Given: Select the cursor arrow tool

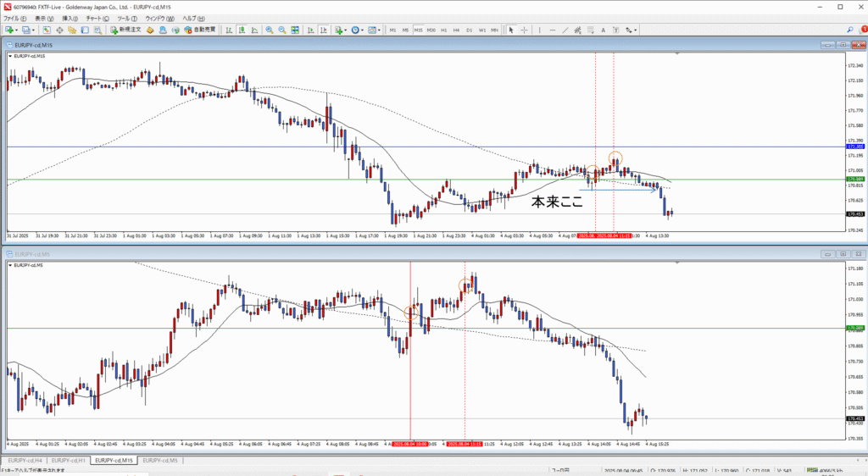Looking at the screenshot, I should coord(511,30).
